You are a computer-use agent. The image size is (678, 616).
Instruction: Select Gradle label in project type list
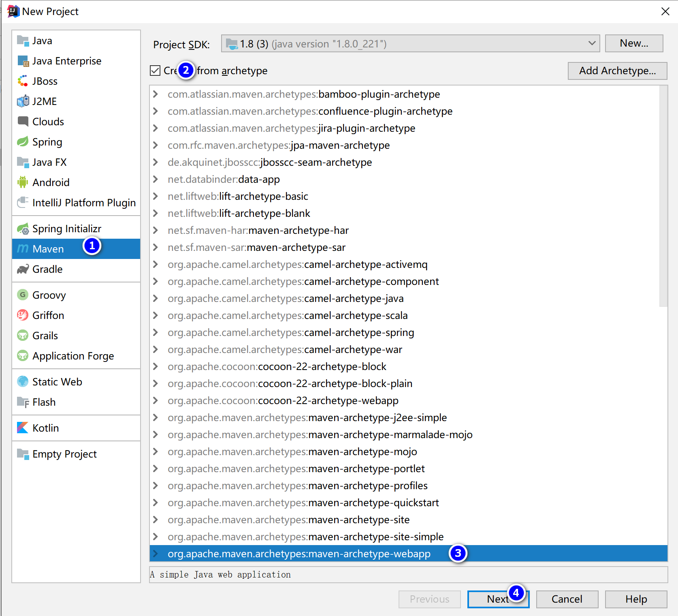[x=47, y=269]
